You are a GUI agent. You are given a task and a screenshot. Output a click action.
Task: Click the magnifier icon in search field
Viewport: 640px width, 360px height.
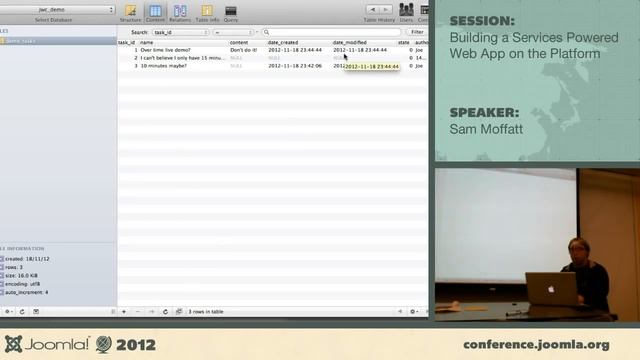[267, 32]
